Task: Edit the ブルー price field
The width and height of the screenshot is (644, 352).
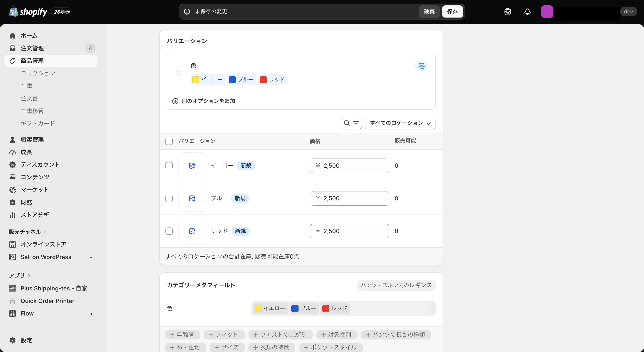Action: tap(349, 198)
